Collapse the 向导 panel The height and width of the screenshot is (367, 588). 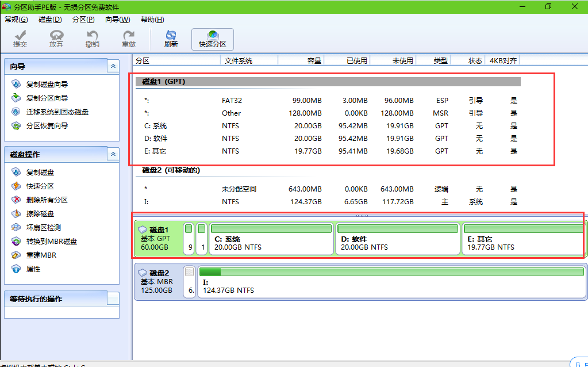(113, 66)
